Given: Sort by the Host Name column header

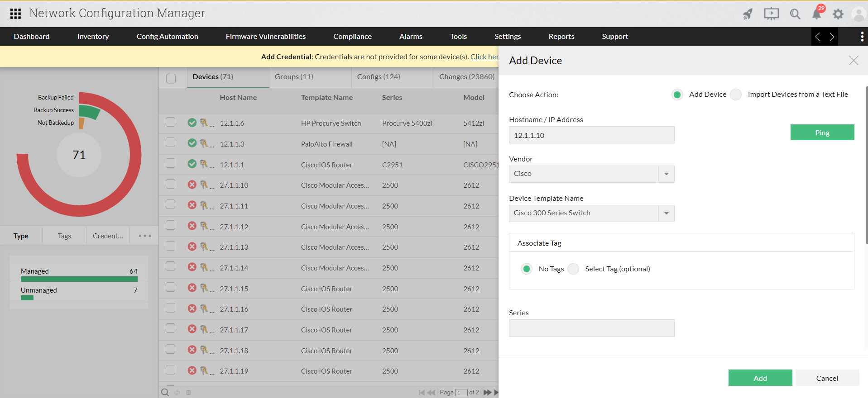Looking at the screenshot, I should (x=238, y=98).
